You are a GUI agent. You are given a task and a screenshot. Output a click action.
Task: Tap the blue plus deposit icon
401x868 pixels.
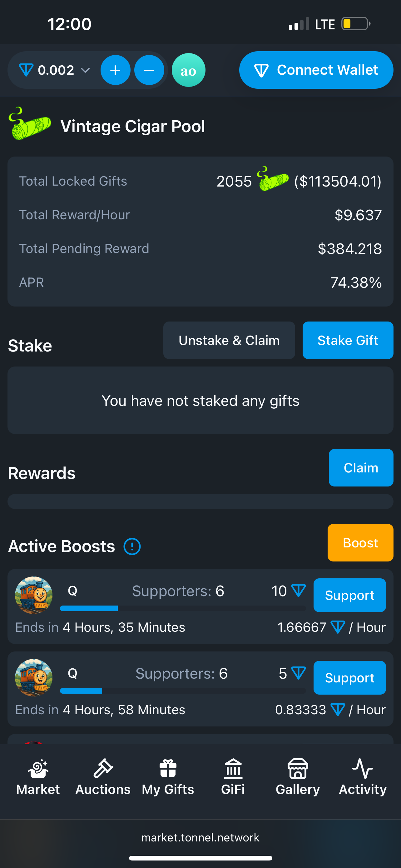coord(115,70)
